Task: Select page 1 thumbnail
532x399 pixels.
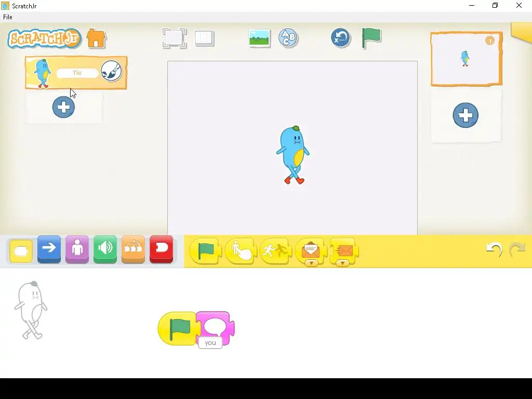Action: 467,59
